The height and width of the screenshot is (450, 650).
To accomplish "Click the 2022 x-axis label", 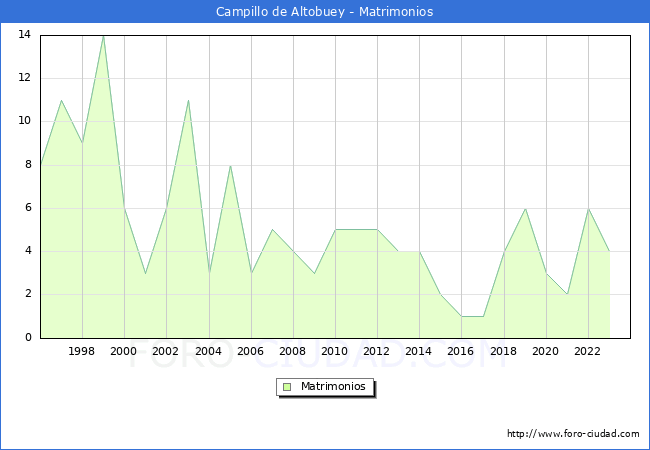I will tap(587, 351).
